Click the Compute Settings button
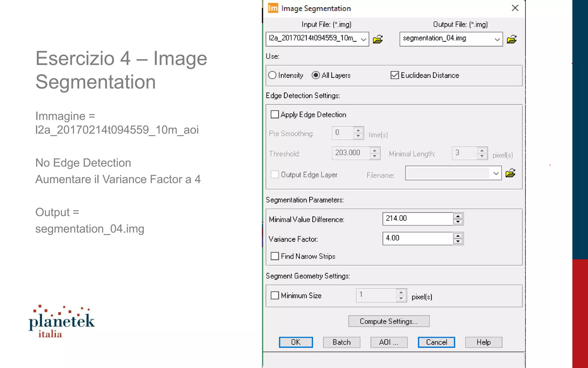 click(x=389, y=321)
